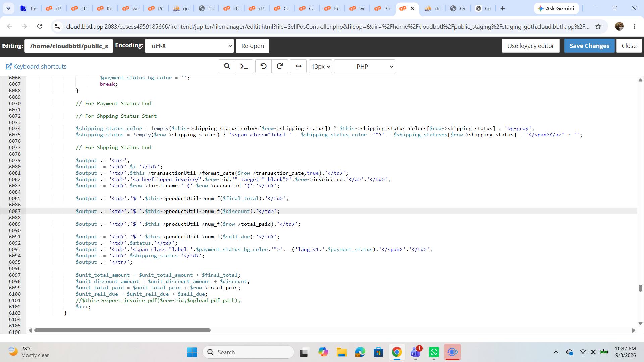Image resolution: width=644 pixels, height=362 pixels.
Task: Open the Encoding utf-8 dropdown
Action: click(189, 46)
